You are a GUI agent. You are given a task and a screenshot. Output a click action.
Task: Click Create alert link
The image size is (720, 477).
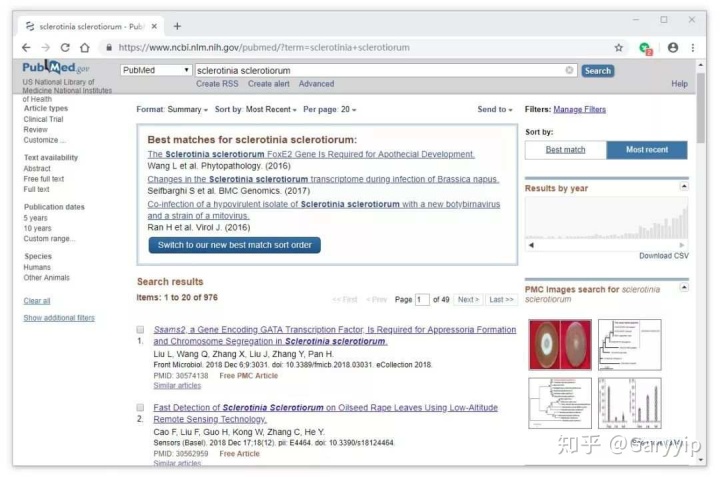click(269, 84)
